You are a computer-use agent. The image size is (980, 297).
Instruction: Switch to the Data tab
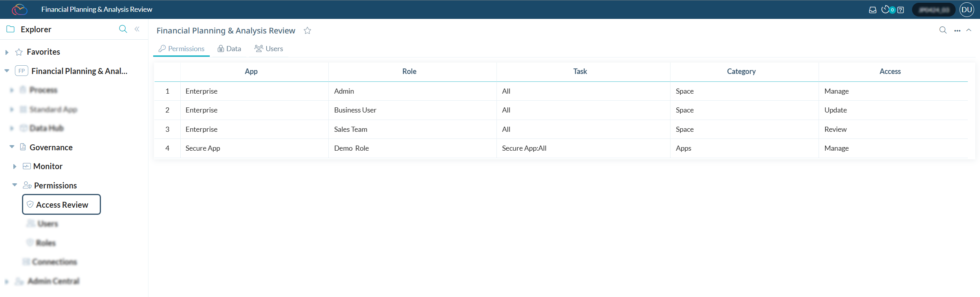(x=229, y=49)
